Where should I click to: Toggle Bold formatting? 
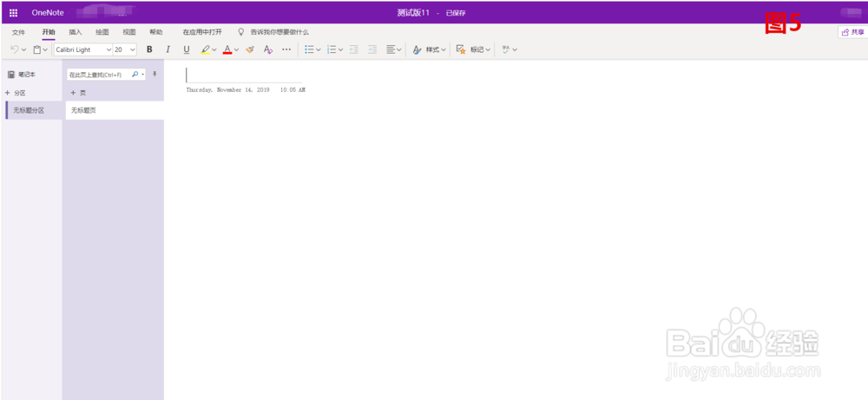click(x=149, y=49)
